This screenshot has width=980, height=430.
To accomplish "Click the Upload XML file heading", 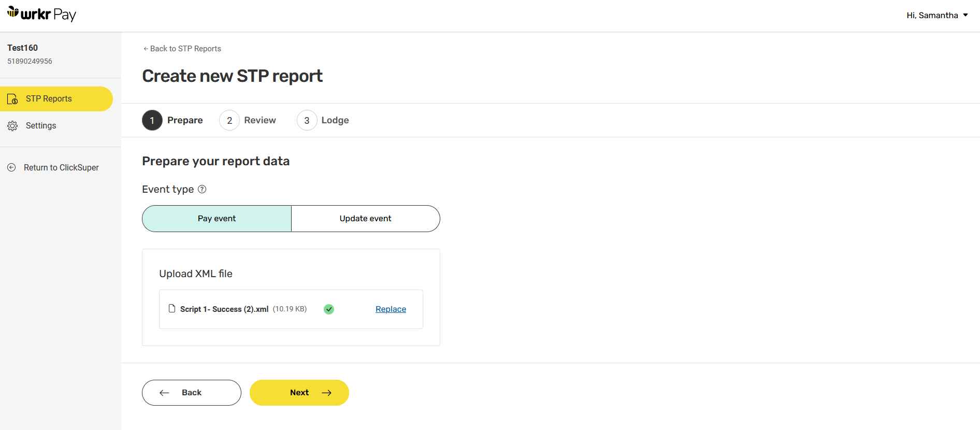I will coord(196,274).
